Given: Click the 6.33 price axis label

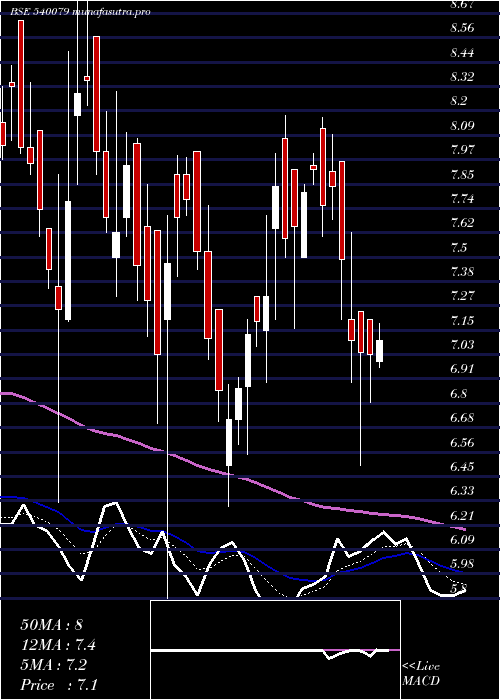Looking at the screenshot, I should click(462, 491).
